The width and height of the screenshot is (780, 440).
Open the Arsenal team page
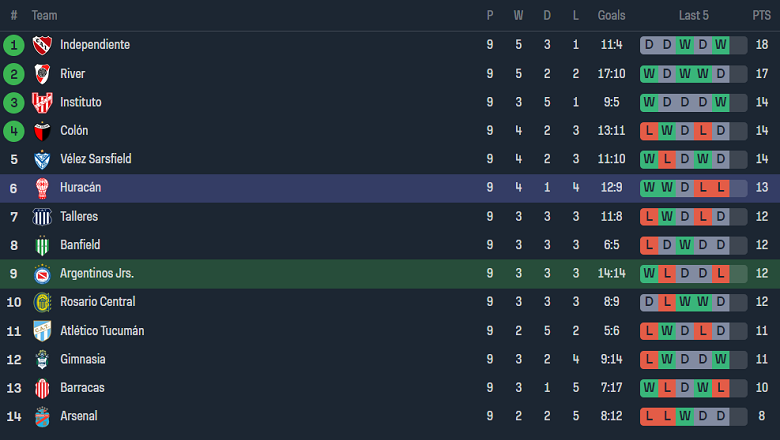pyautogui.click(x=78, y=416)
